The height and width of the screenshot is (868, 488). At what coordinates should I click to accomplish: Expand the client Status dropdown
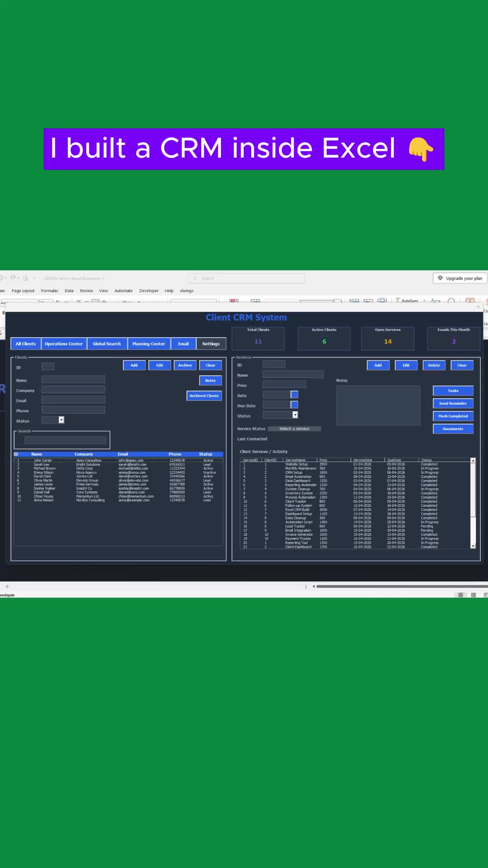(x=61, y=420)
